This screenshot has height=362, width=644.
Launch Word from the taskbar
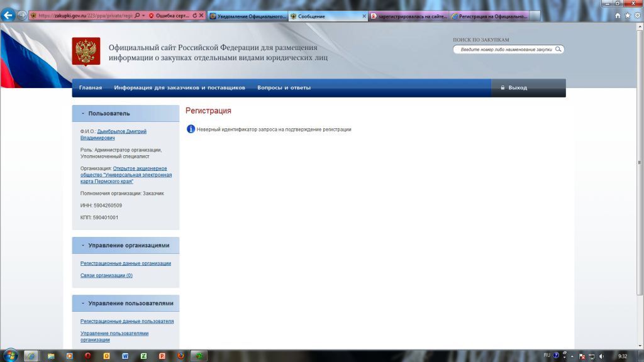tap(125, 356)
